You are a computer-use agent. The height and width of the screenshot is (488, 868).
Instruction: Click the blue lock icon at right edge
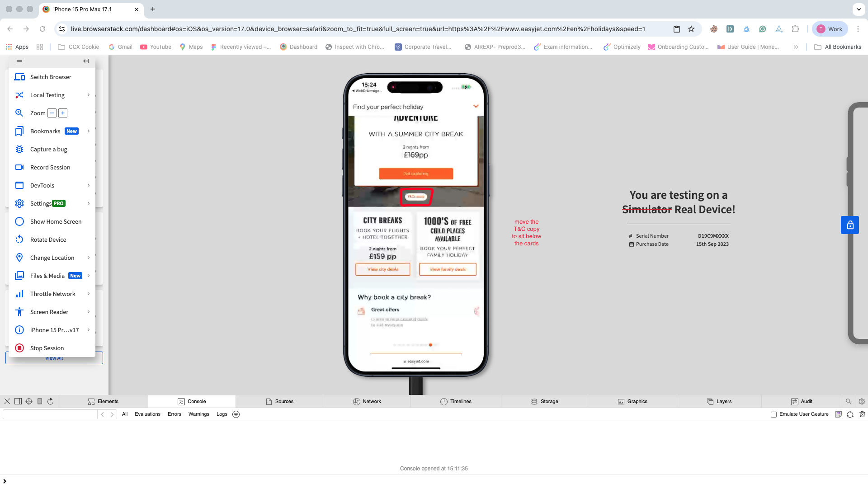click(x=850, y=225)
